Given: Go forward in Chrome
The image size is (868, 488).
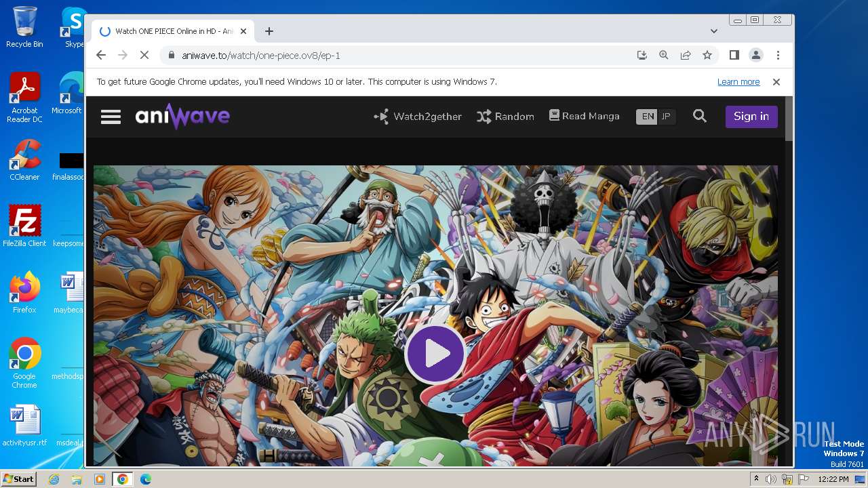Looking at the screenshot, I should pyautogui.click(x=123, y=56).
